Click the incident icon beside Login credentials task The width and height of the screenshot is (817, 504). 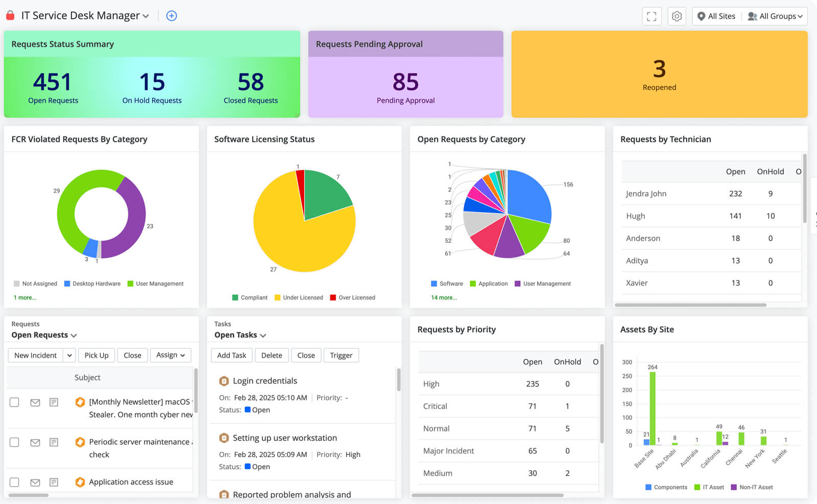click(x=224, y=381)
